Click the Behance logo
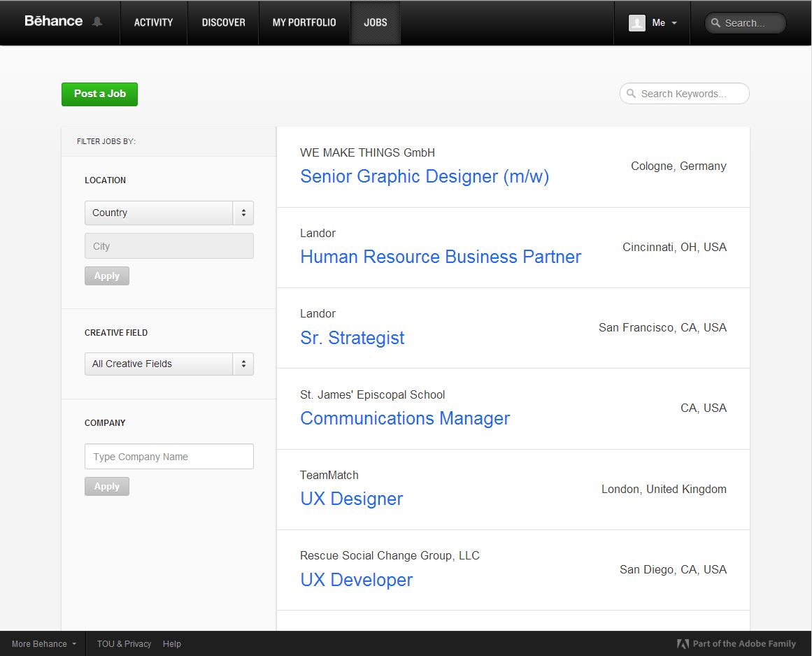 tap(53, 21)
